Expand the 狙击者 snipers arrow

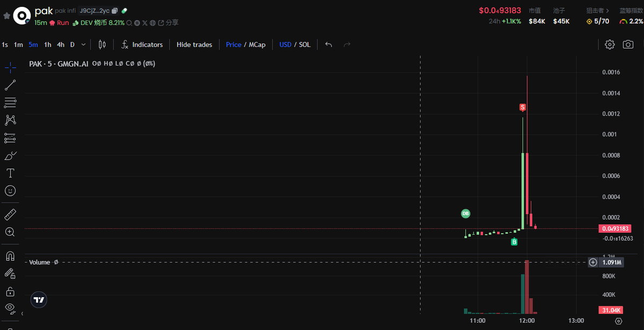pos(607,10)
